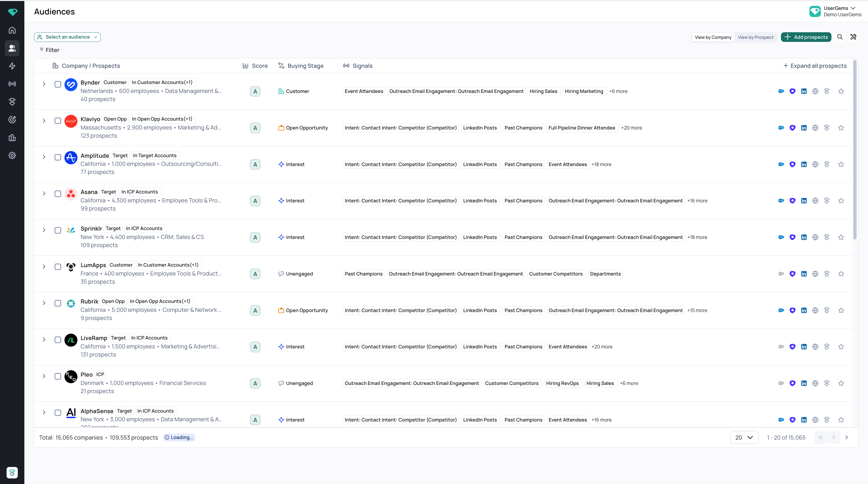This screenshot has height=484, width=868.
Task: Click the search magnifier icon
Action: click(840, 37)
